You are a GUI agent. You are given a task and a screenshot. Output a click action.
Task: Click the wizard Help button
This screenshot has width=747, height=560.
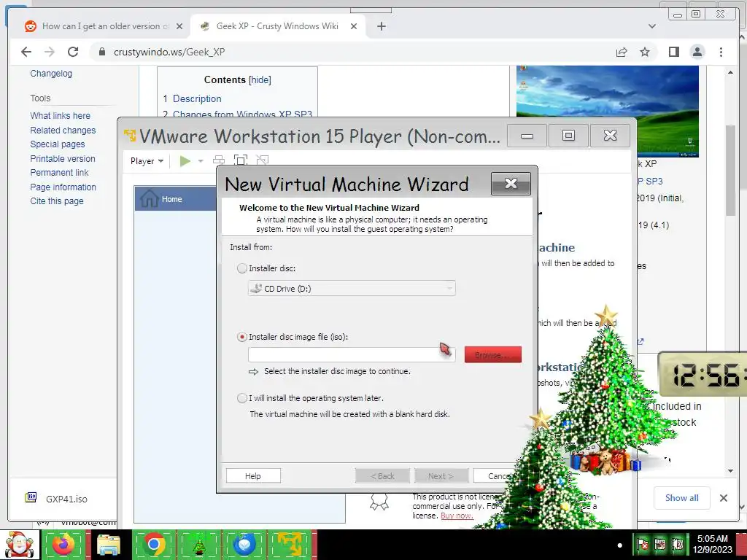(253, 475)
